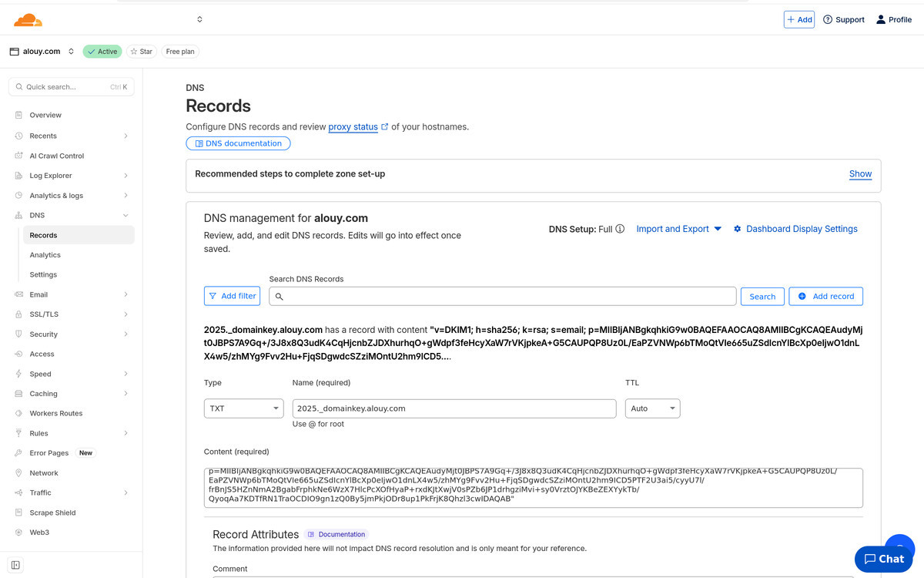
Task: Open DNS Analytics in sidebar
Action: coord(45,255)
